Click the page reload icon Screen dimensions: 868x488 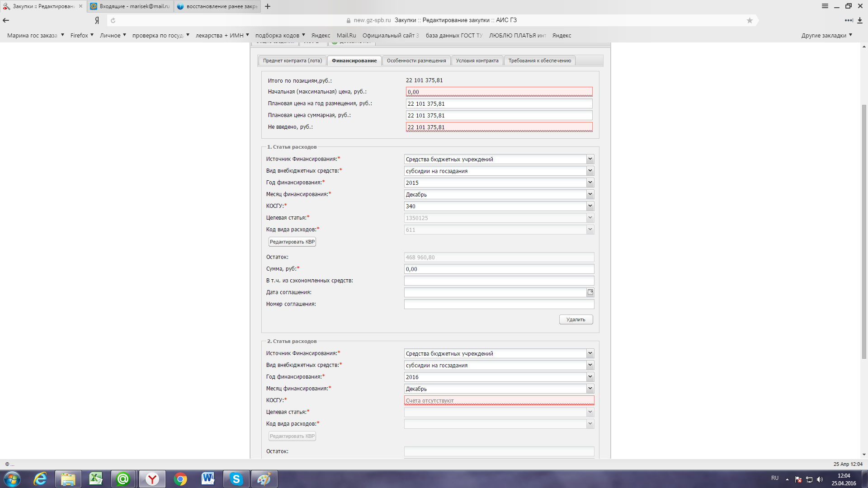coord(113,20)
